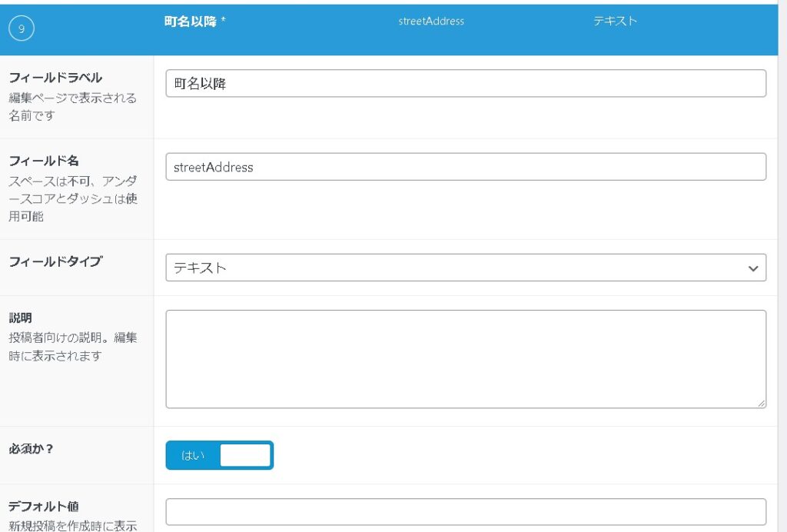Viewport: 787px width, 532px height.
Task: Click streetAddress text in the blue header
Action: 430,22
